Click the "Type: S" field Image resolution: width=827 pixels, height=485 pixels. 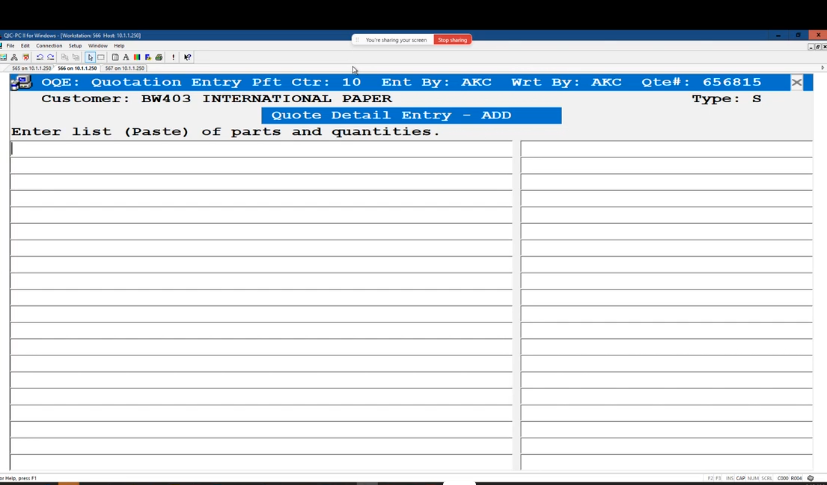[x=727, y=99]
